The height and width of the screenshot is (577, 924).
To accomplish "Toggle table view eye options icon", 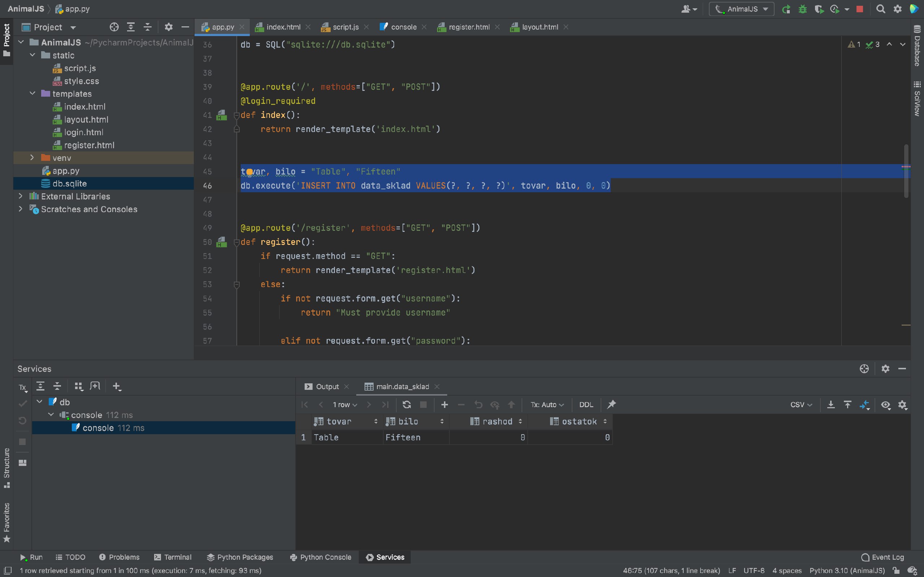I will (885, 405).
